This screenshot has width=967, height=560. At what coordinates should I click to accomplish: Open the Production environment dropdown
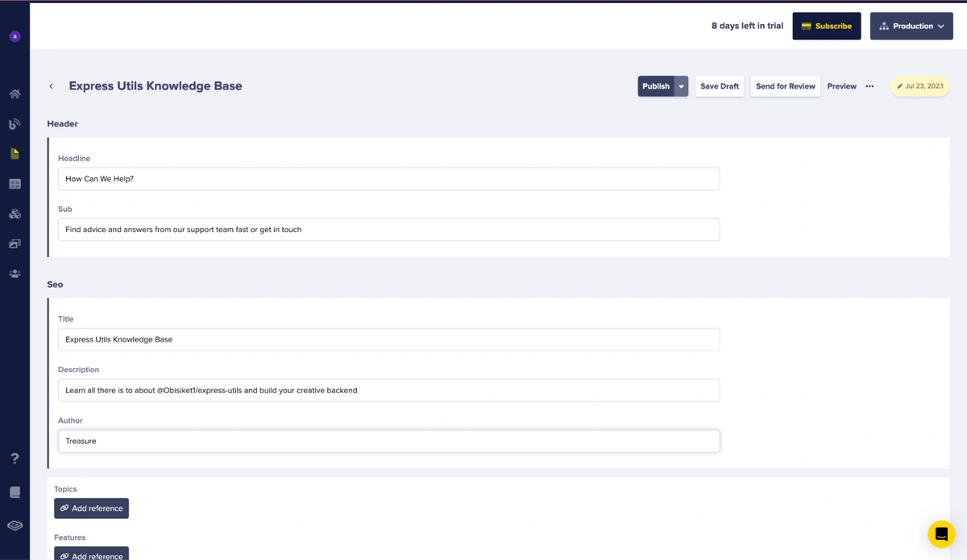(911, 26)
